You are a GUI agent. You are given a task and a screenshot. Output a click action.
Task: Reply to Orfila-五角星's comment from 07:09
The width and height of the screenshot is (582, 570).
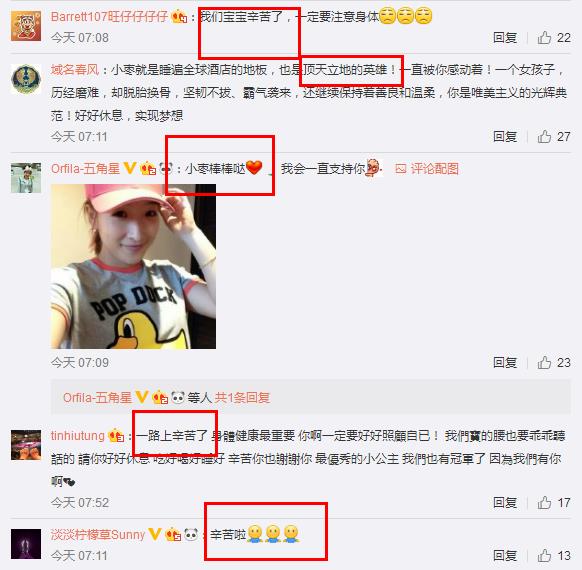[x=505, y=363]
